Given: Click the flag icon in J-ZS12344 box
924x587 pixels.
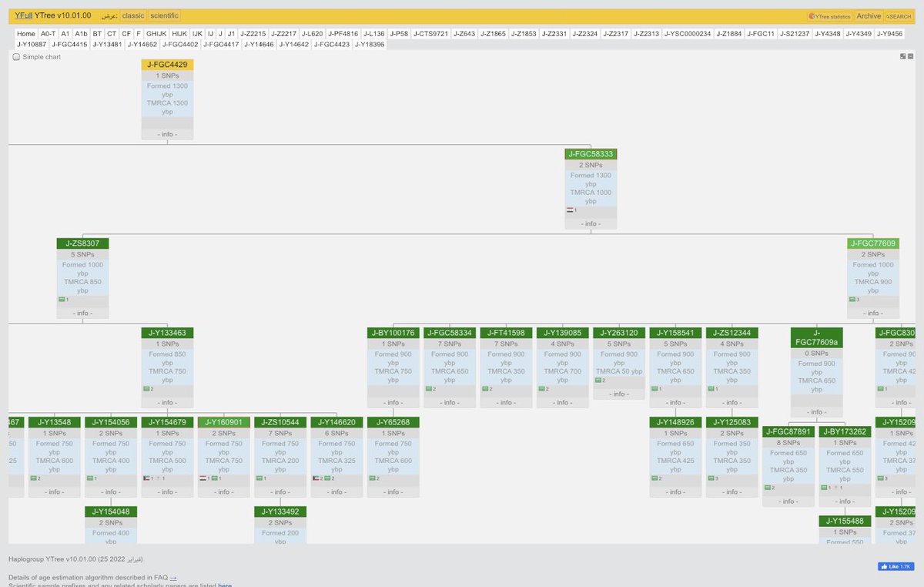Looking at the screenshot, I should [711, 388].
